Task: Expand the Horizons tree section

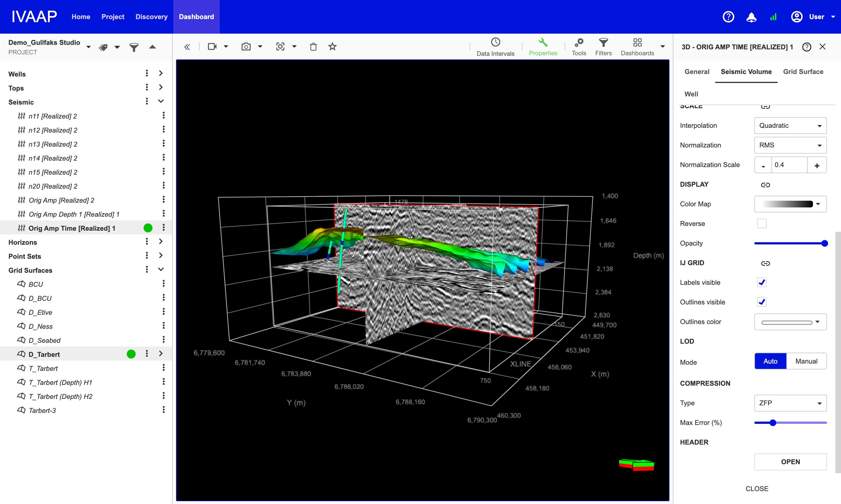Action: pos(161,241)
